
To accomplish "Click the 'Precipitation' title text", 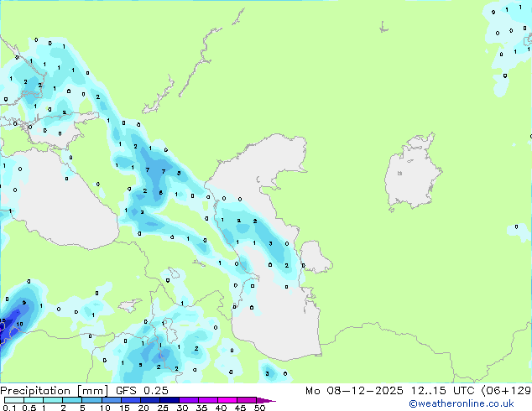I will pos(35,391).
